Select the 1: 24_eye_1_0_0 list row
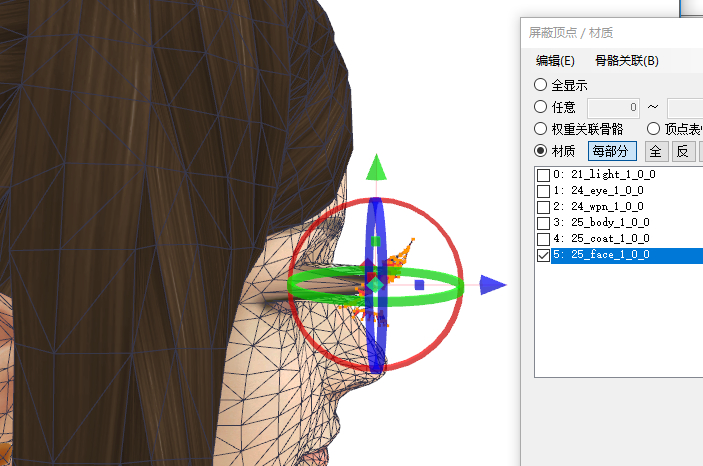Image resolution: width=703 pixels, height=466 pixels. [627, 191]
